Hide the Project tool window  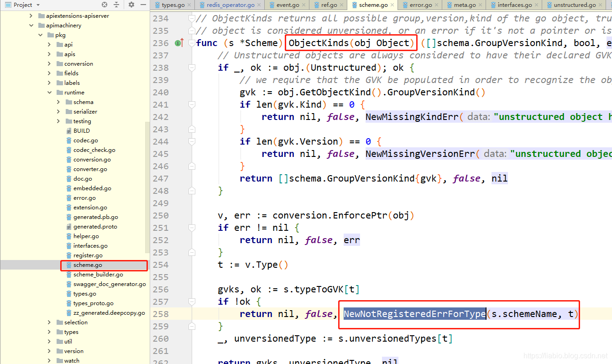(x=143, y=5)
